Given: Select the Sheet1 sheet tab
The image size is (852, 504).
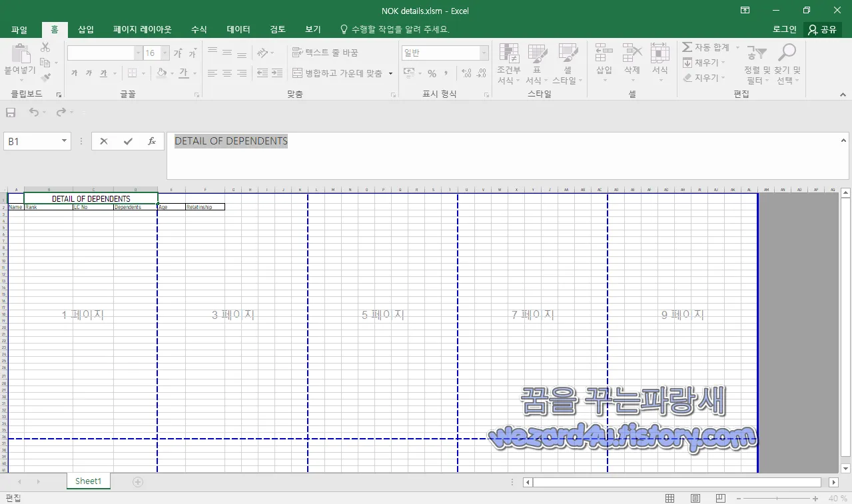Looking at the screenshot, I should [88, 481].
